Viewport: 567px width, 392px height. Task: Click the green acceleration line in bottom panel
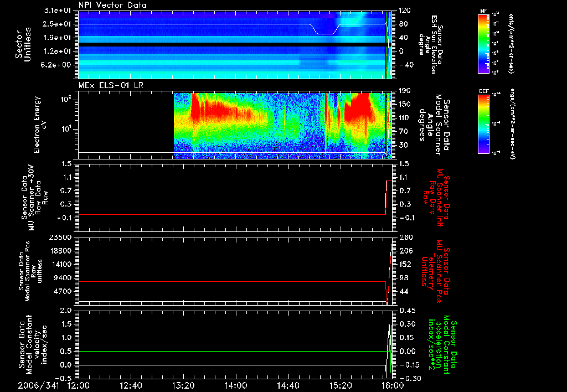click(231, 351)
